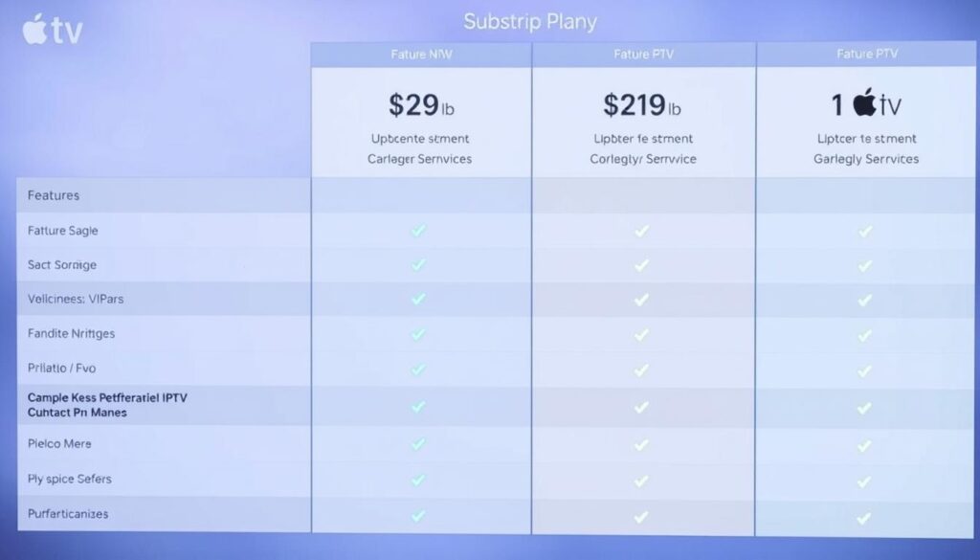
Task: Click Fature Sagle checkmark in $29 plan column
Action: tap(418, 231)
